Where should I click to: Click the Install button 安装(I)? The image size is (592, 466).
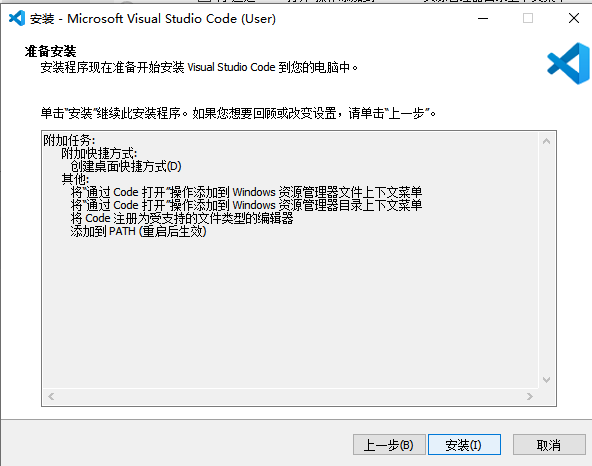click(464, 444)
